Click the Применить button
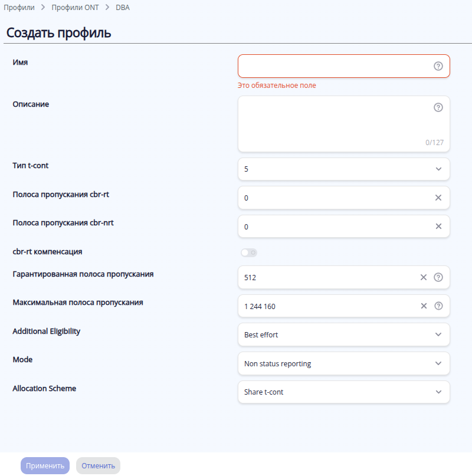 click(x=45, y=466)
